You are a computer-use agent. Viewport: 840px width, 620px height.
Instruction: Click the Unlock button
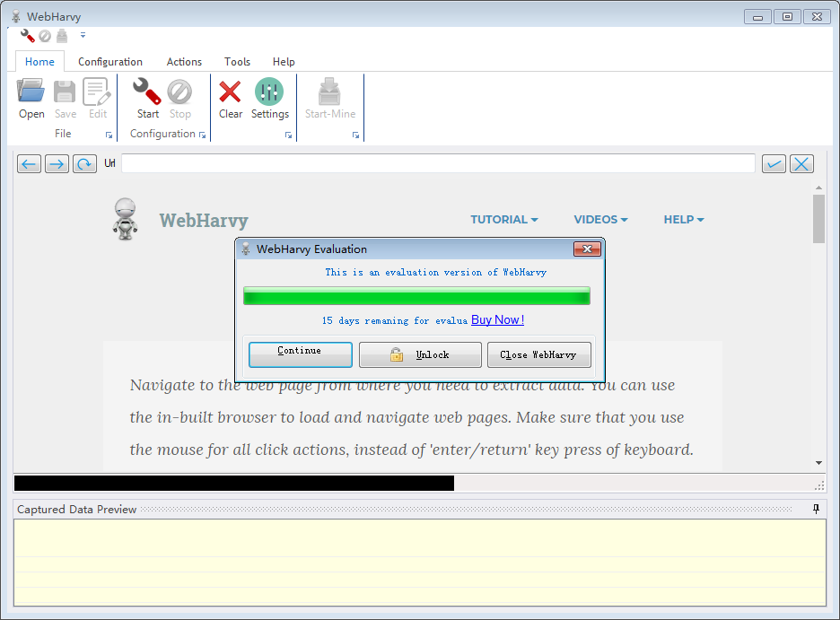(421, 354)
